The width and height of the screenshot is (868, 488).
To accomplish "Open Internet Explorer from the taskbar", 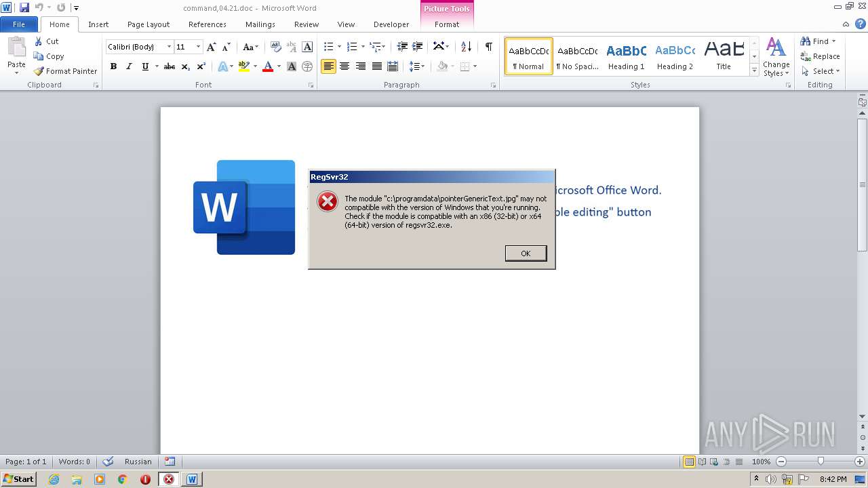I will click(54, 479).
